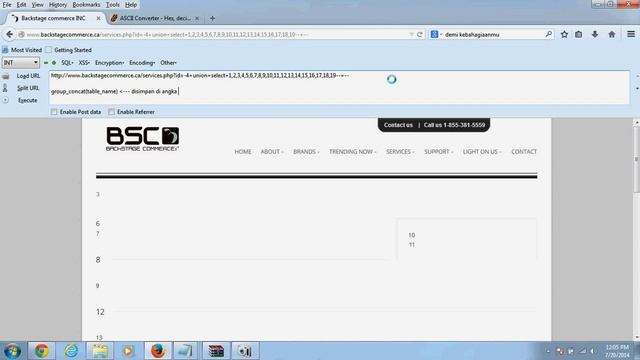Expand the HackBar SQL menu
The height and width of the screenshot is (360, 640).
pos(67,63)
